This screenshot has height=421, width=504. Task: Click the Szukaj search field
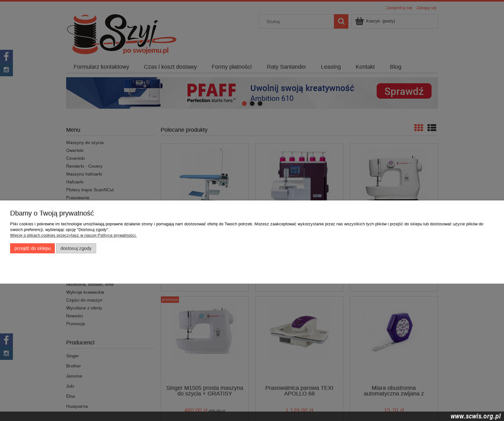296,21
